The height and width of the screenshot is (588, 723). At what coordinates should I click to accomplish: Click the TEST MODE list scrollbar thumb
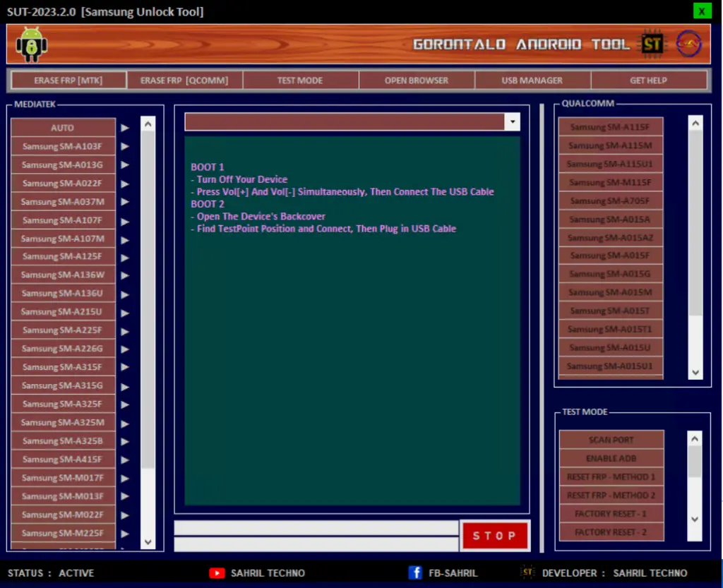click(695, 462)
